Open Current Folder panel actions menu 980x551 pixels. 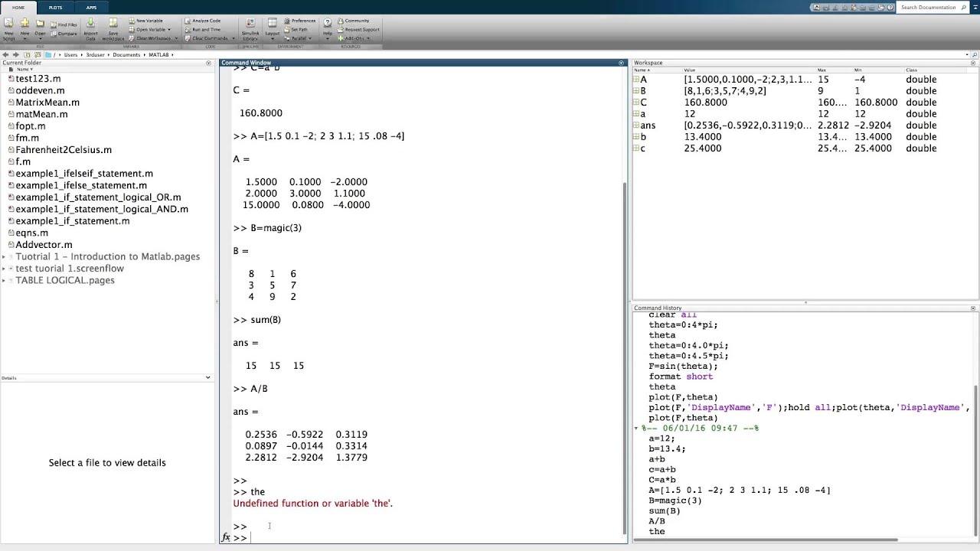208,63
